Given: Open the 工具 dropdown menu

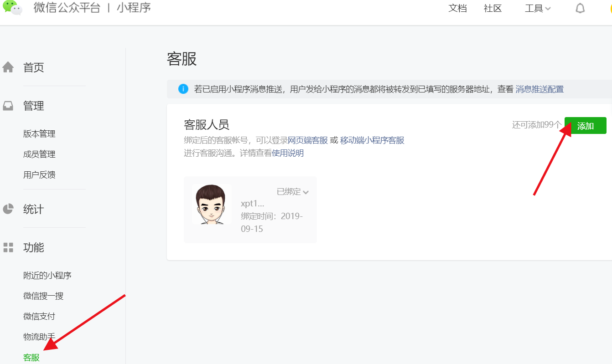Looking at the screenshot, I should pyautogui.click(x=538, y=8).
